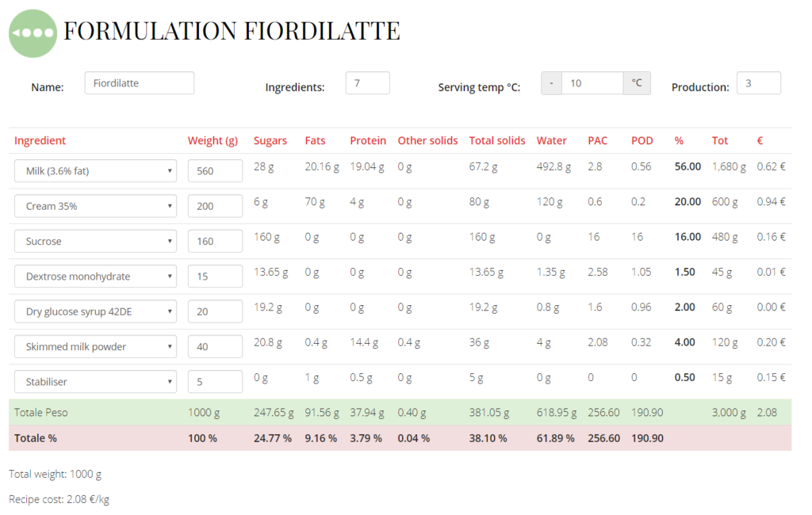Viewport: 812px width, 515px height.
Task: Select the Ingredients count field
Action: point(368,83)
